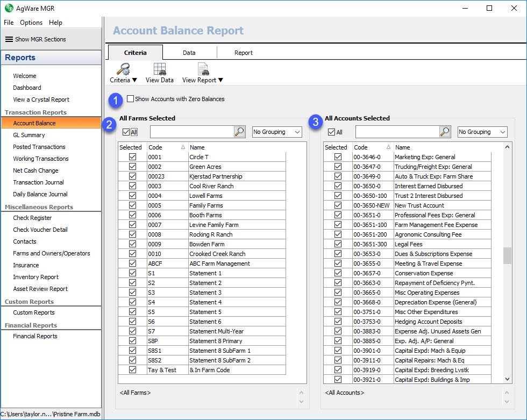527x420 pixels.
Task: Open the Options menu
Action: point(31,23)
